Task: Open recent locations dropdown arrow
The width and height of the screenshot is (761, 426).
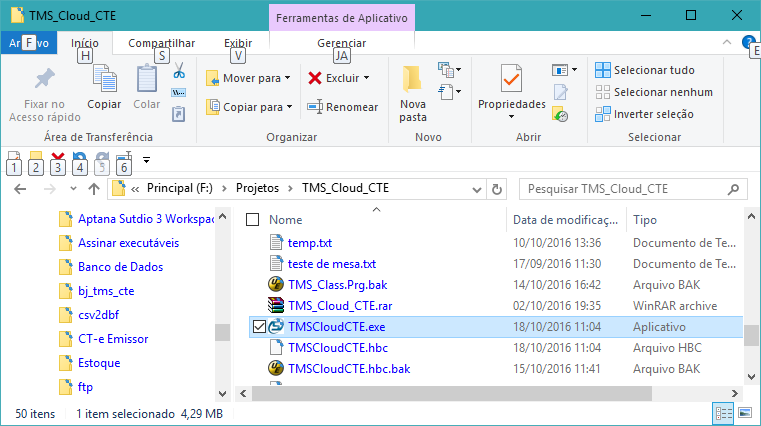Action: click(73, 189)
